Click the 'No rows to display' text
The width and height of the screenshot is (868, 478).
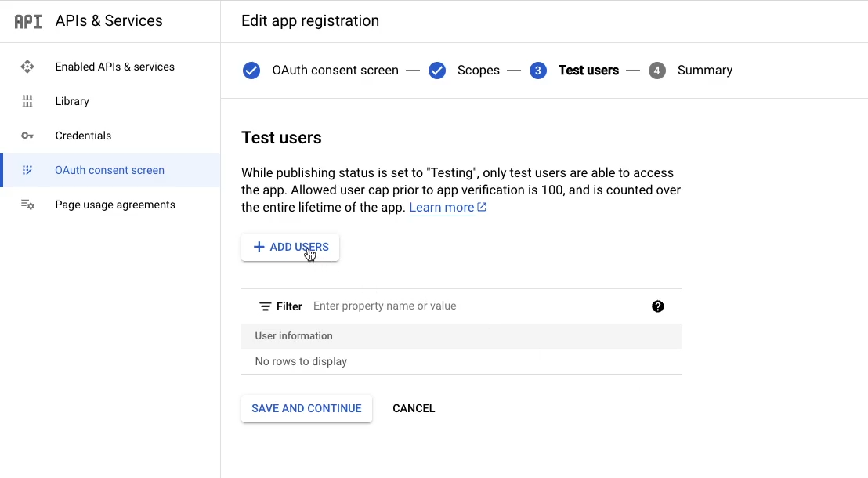pyautogui.click(x=301, y=361)
